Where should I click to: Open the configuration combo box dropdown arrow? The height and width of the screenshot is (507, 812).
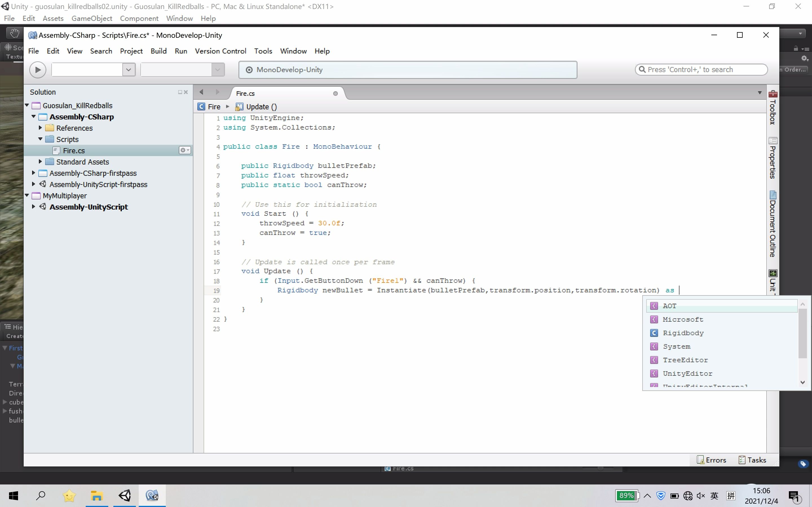[128, 70]
